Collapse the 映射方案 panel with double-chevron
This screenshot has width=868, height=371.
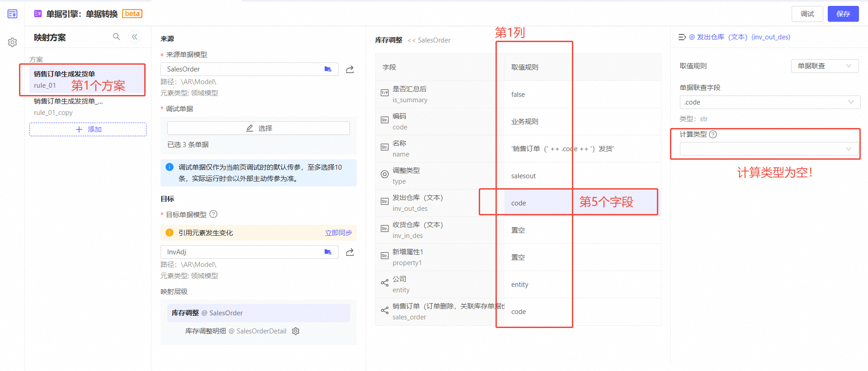pos(135,37)
